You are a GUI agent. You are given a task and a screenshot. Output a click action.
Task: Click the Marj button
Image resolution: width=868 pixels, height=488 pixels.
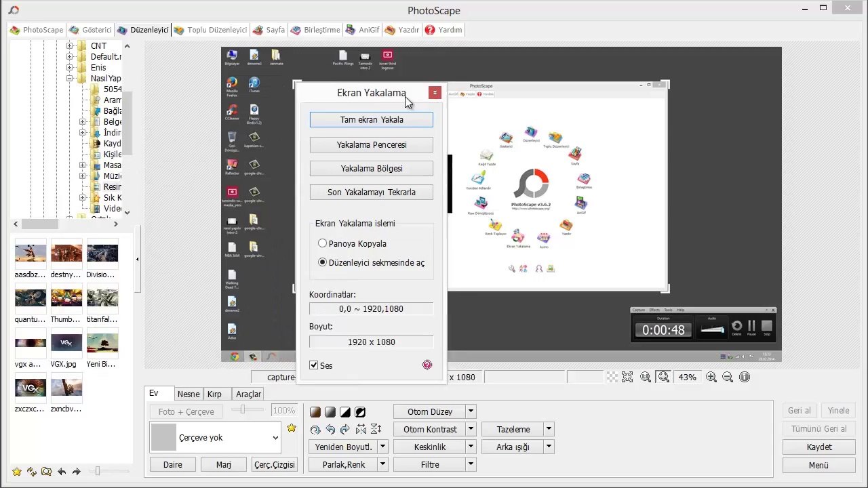pos(224,464)
